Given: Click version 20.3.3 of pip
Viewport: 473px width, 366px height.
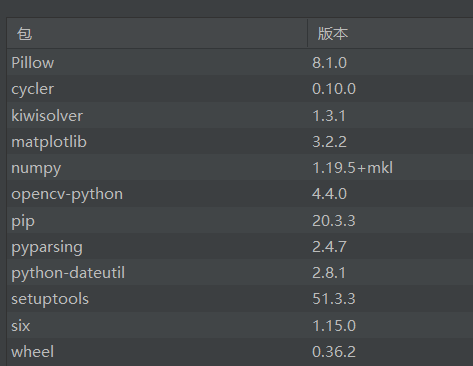Looking at the screenshot, I should (334, 221).
